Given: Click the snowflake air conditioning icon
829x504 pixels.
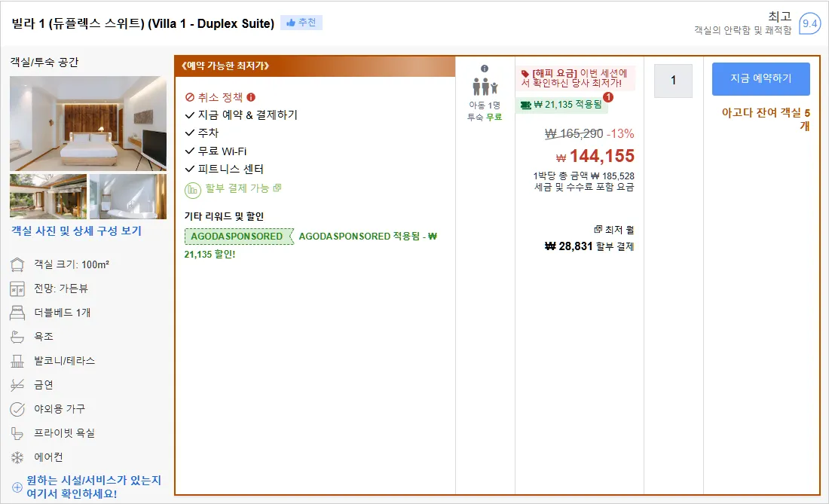Looking at the screenshot, I should (x=17, y=457).
